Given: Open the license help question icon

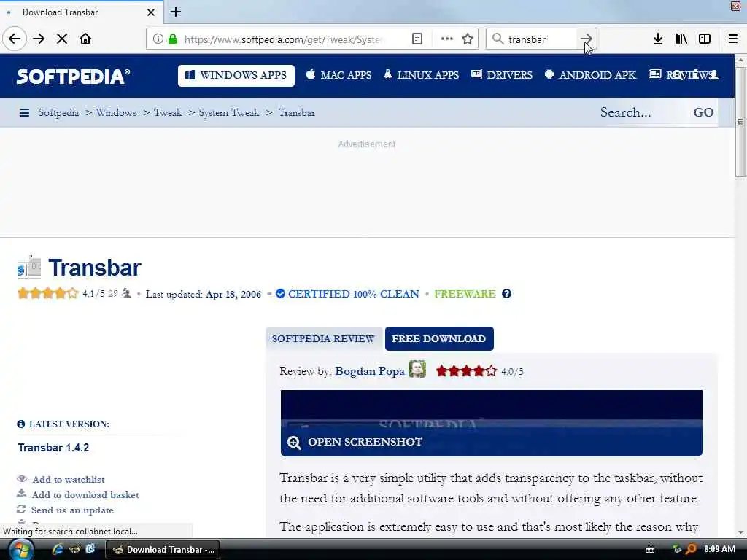Looking at the screenshot, I should click(x=506, y=294).
